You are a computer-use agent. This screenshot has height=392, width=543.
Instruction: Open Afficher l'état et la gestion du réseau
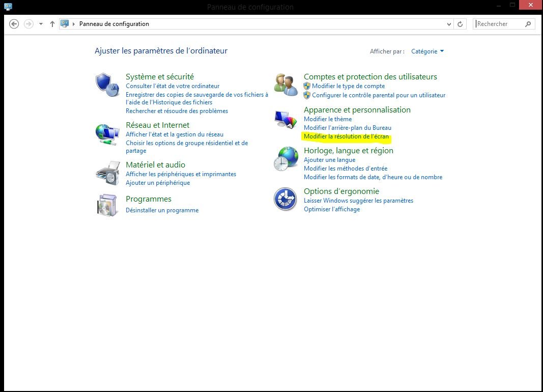[x=175, y=134]
